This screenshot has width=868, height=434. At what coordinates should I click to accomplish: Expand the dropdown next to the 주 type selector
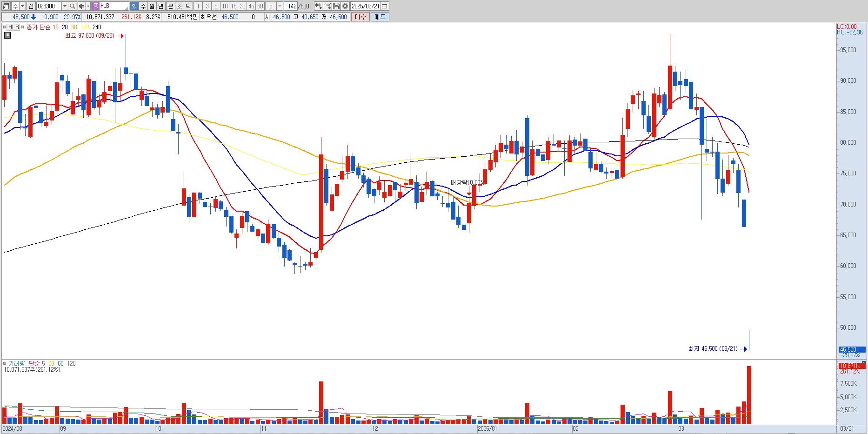[x=22, y=6]
